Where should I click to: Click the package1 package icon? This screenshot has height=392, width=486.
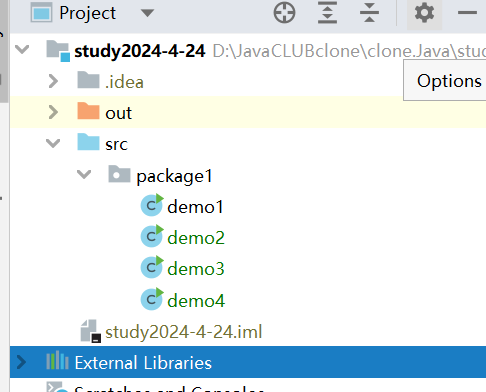[x=119, y=174]
